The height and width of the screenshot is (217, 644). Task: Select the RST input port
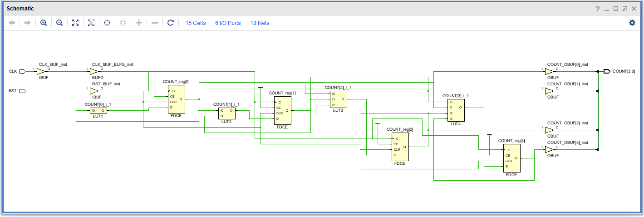(x=22, y=91)
